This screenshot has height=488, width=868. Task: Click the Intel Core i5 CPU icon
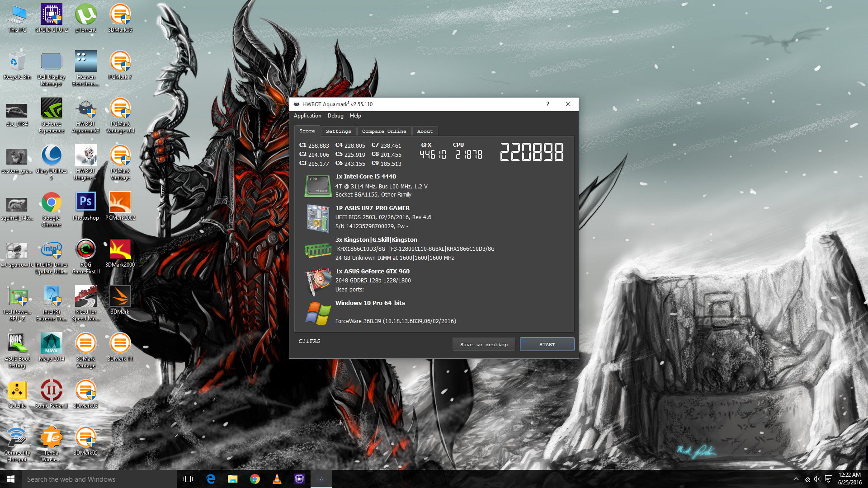click(318, 186)
